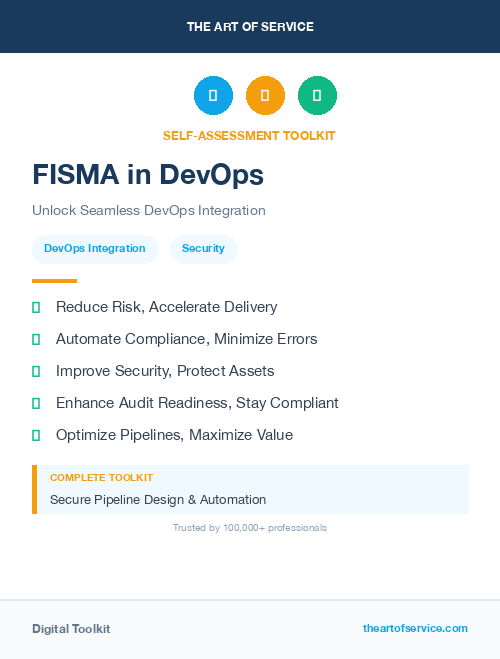Screen dimensions: 500x659
Task: Click Reduce Risk, Accelerate Delivery text
Action: tap(166, 307)
